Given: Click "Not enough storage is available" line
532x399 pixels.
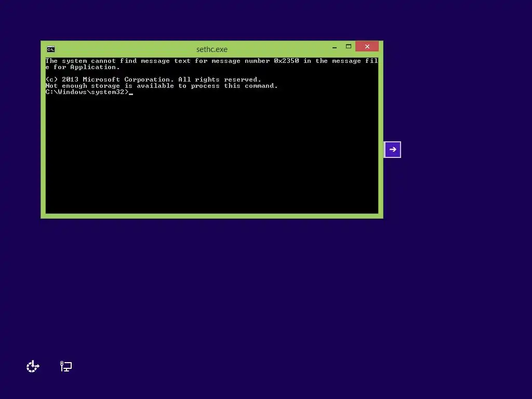Looking at the screenshot, I should click(x=162, y=86).
